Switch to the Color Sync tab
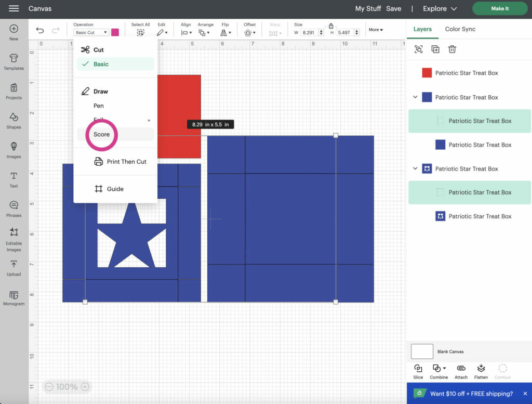This screenshot has width=532, height=404. click(460, 29)
